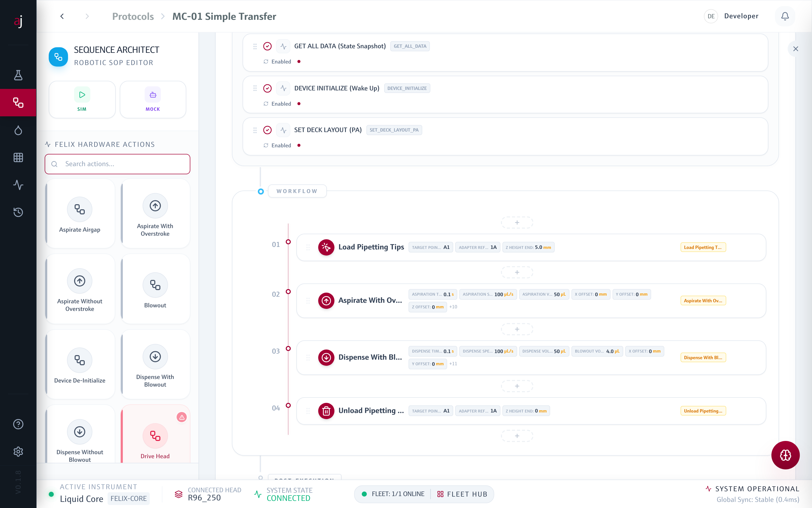Viewport: 812px width, 508px height.
Task: Click the Aspirate With Ov... step icon
Action: pyautogui.click(x=326, y=301)
